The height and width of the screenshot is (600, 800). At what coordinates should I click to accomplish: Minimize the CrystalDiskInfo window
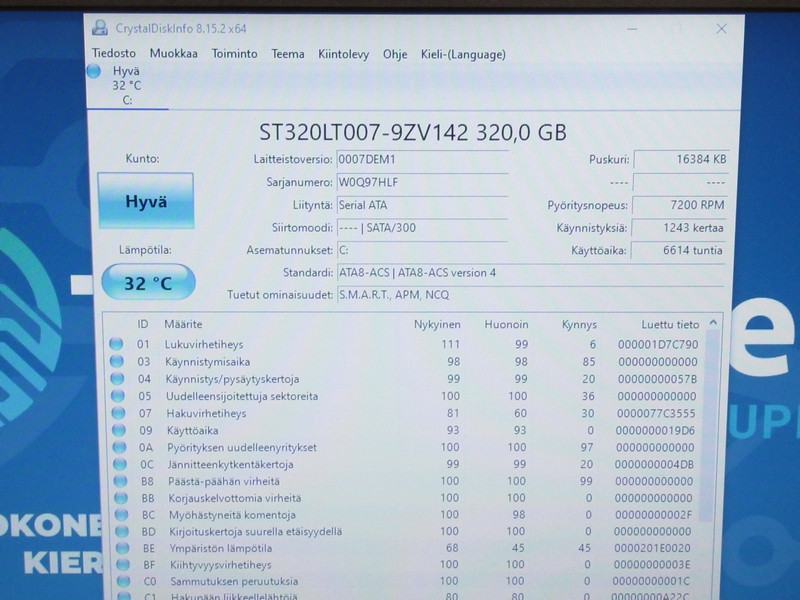tap(632, 29)
